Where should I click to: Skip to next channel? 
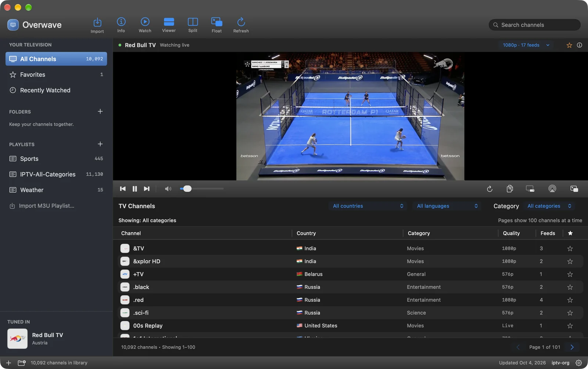pos(147,189)
